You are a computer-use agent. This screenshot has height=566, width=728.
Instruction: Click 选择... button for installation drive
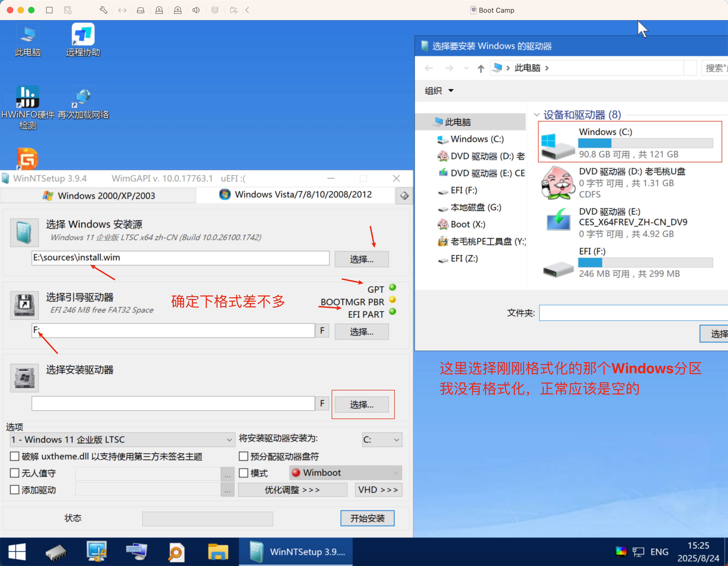click(x=362, y=404)
